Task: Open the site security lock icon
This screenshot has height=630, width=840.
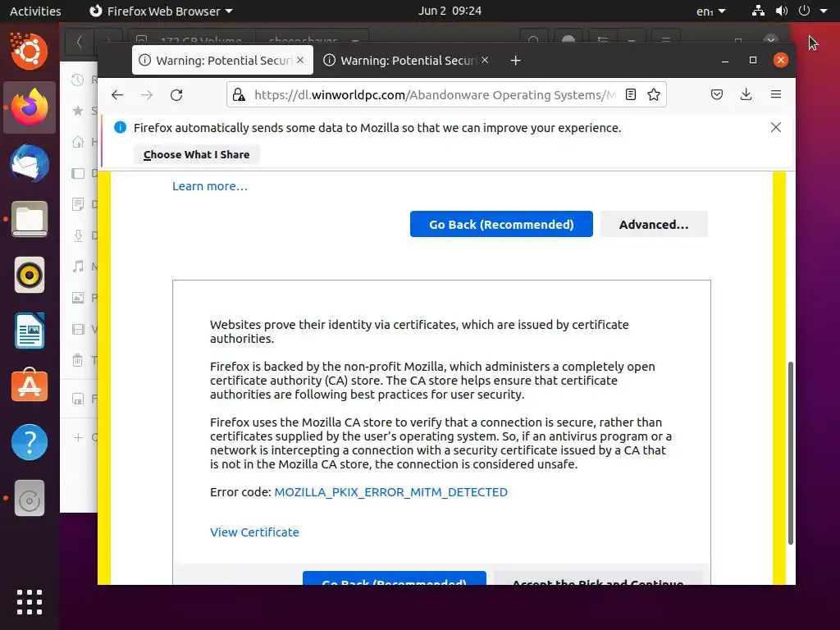Action: click(x=239, y=95)
